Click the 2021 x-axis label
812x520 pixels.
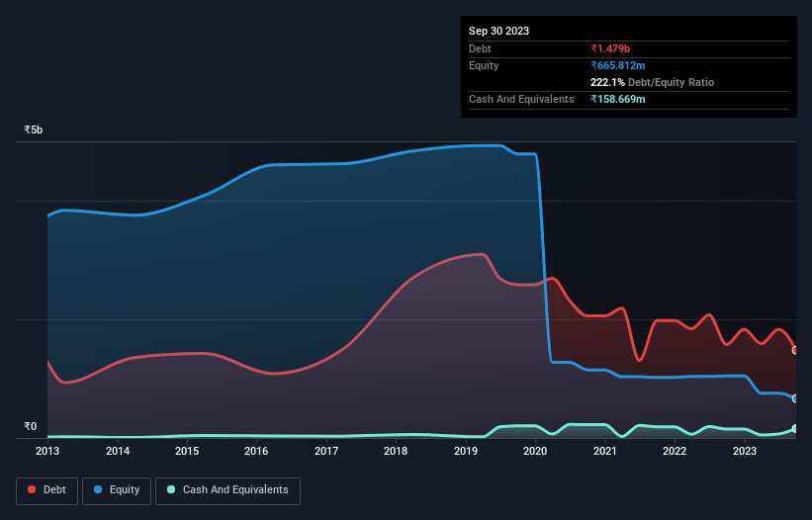[x=605, y=451]
